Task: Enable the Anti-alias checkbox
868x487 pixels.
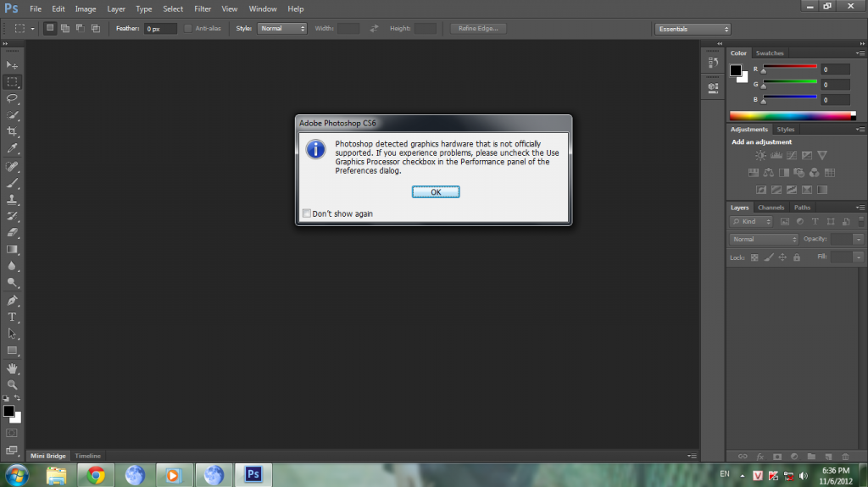Action: 187,28
